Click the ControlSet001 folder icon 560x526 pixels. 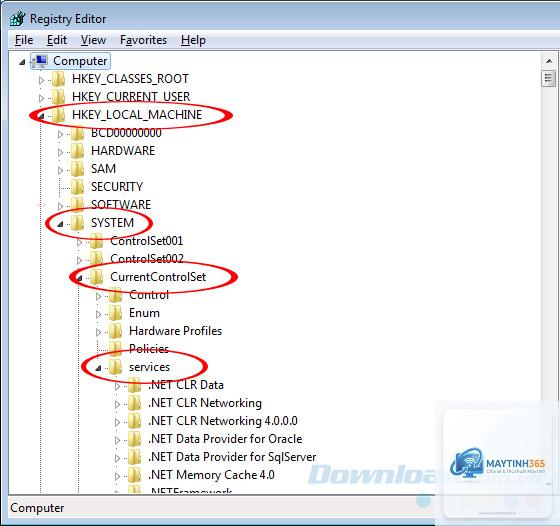pyautogui.click(x=96, y=241)
